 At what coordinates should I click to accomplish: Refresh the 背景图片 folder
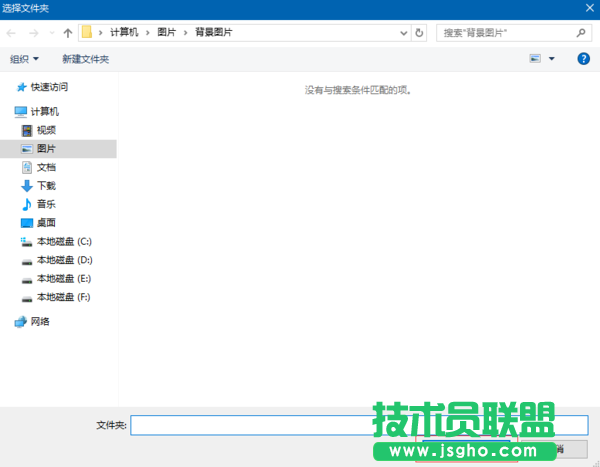point(419,33)
